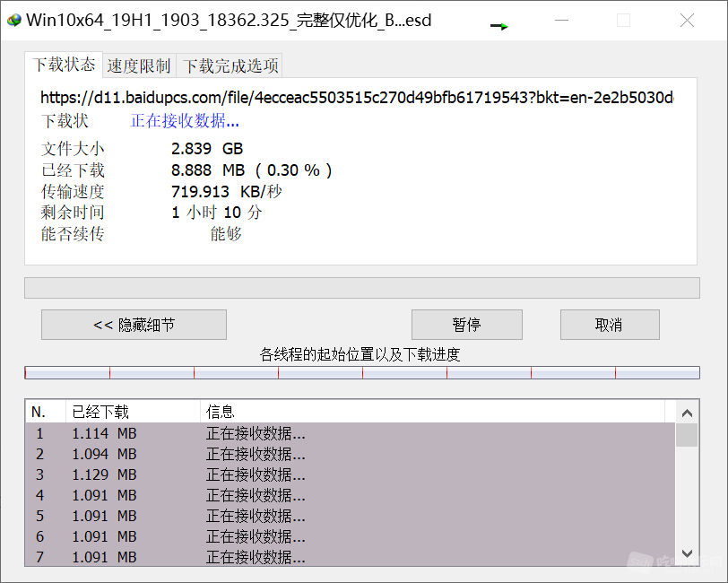Click the scroll up arrow in thread list
The width and height of the screenshot is (728, 583).
[x=687, y=413]
